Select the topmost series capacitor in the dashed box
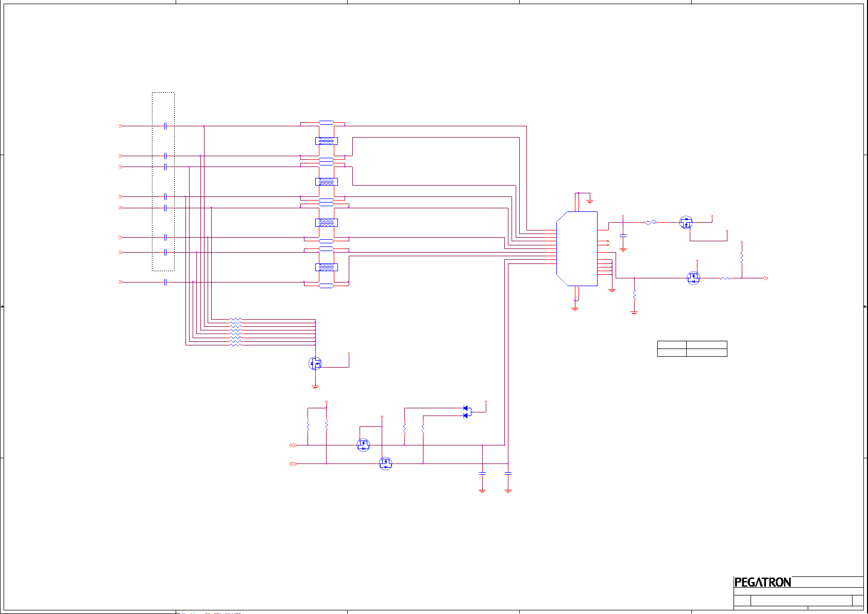 point(165,126)
